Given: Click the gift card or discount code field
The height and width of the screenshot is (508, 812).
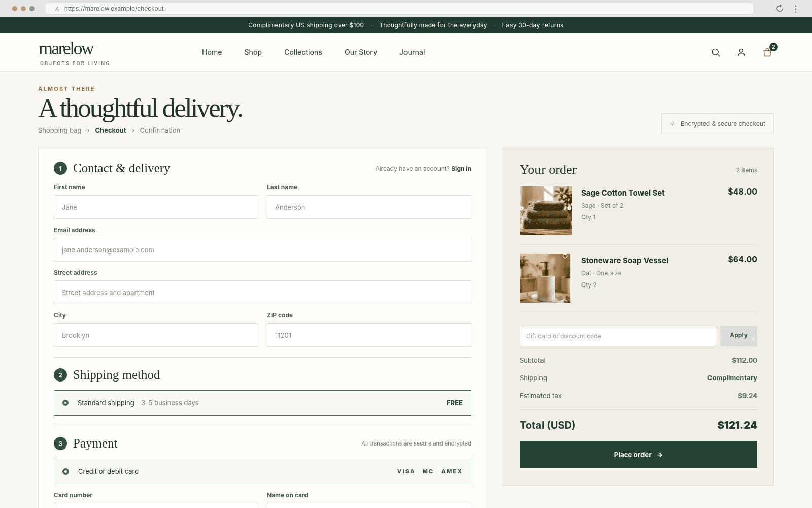Looking at the screenshot, I should tap(618, 336).
